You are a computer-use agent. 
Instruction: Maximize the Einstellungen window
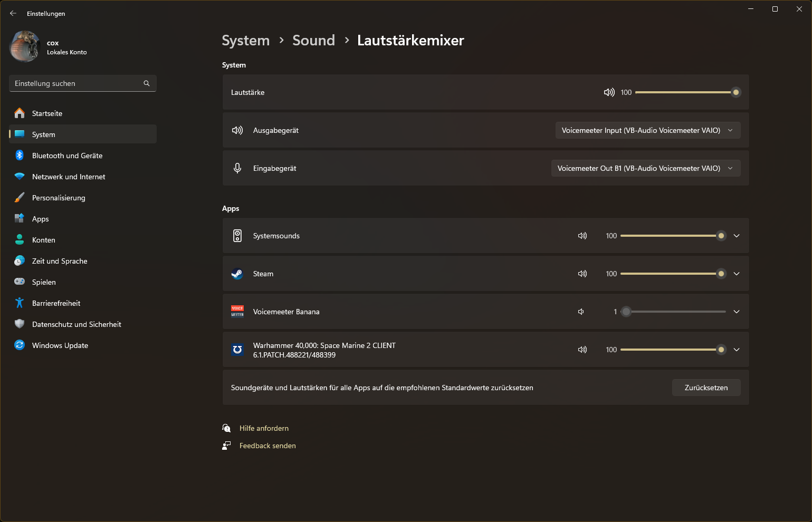(775, 9)
